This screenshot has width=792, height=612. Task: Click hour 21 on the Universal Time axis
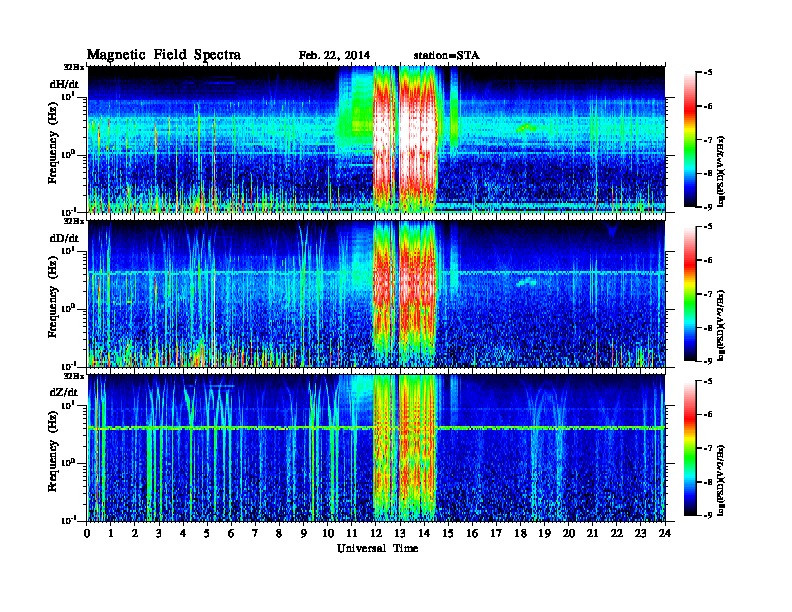592,533
